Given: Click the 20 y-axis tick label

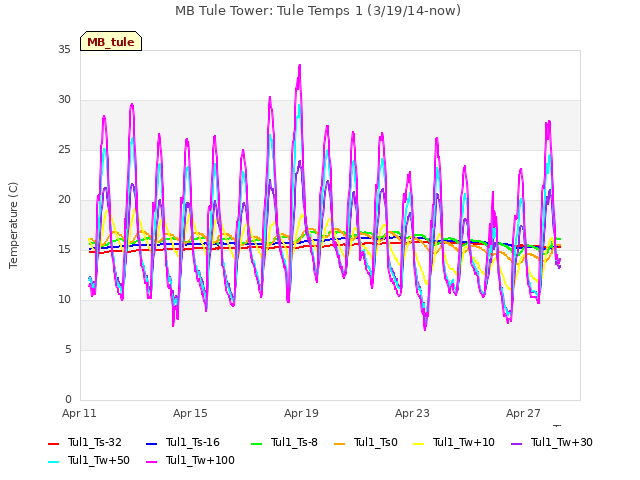Looking at the screenshot, I should coord(64,200).
